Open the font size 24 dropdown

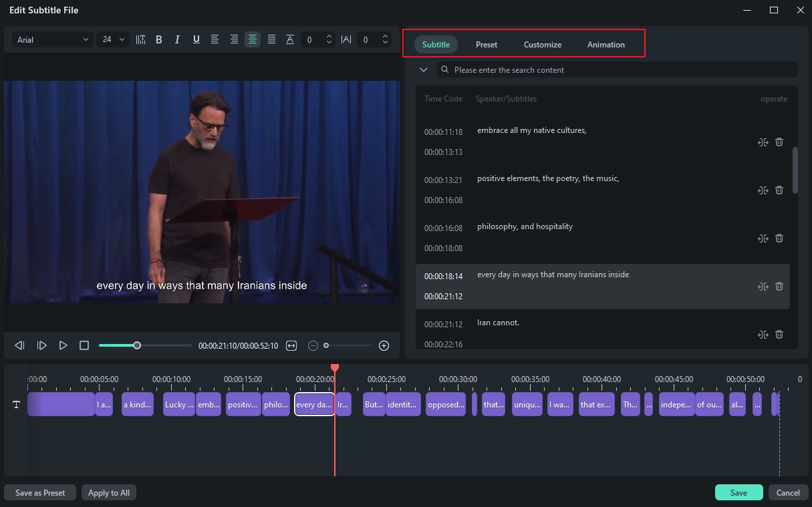click(113, 40)
